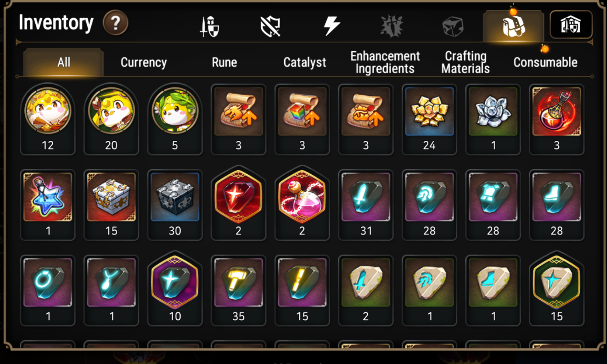Open the house with shield icon

tap(571, 25)
